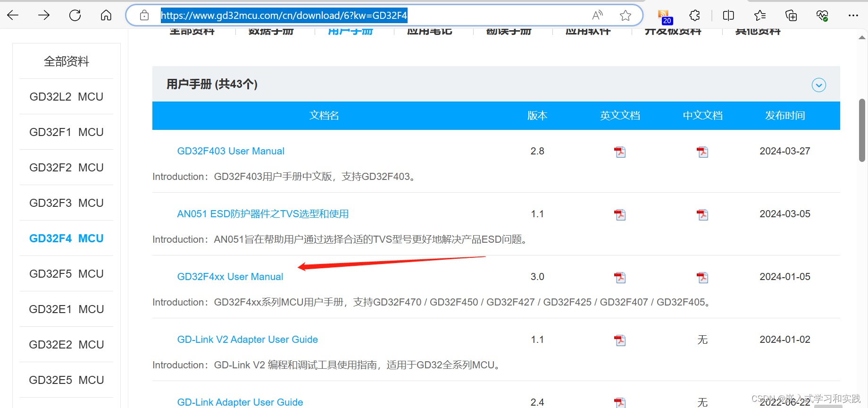Viewport: 868px width, 408px height.
Task: Click the 版本 column header
Action: 537,116
